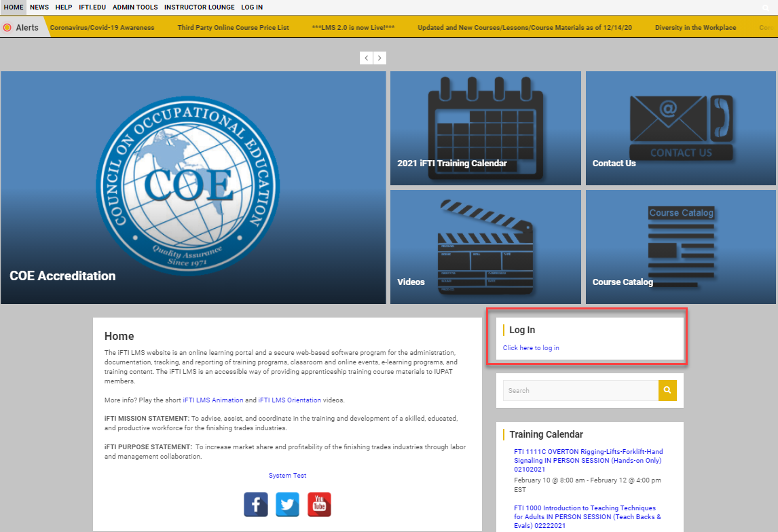778x532 pixels.
Task: Open the ADMIN TOOLS menu
Action: [x=135, y=7]
